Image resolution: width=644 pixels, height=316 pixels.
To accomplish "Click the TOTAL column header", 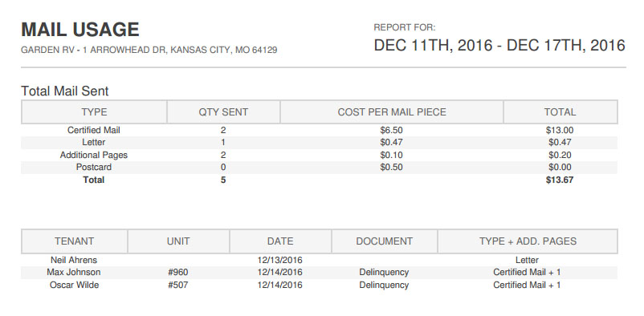I will [560, 112].
